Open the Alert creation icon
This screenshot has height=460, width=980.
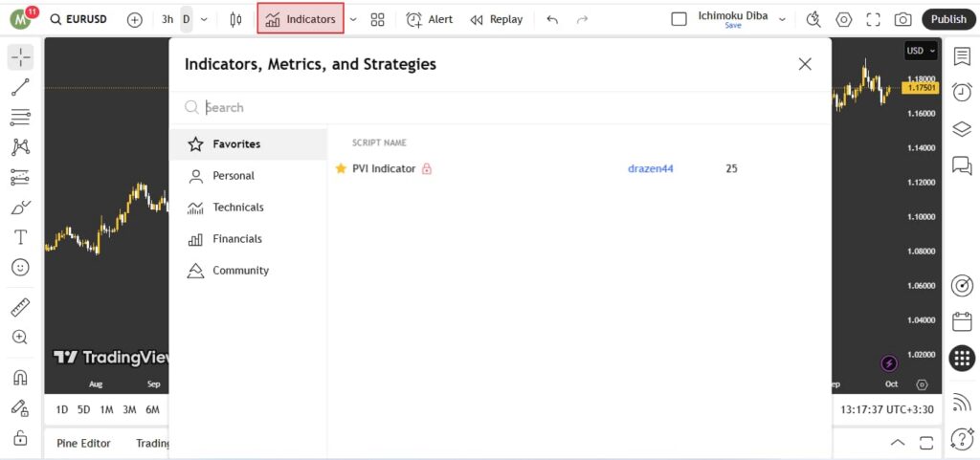429,19
